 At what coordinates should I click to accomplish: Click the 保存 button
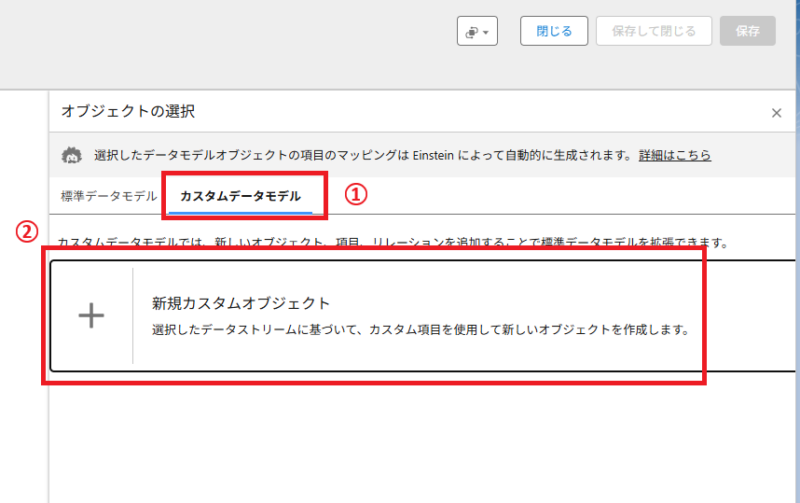pos(748,31)
